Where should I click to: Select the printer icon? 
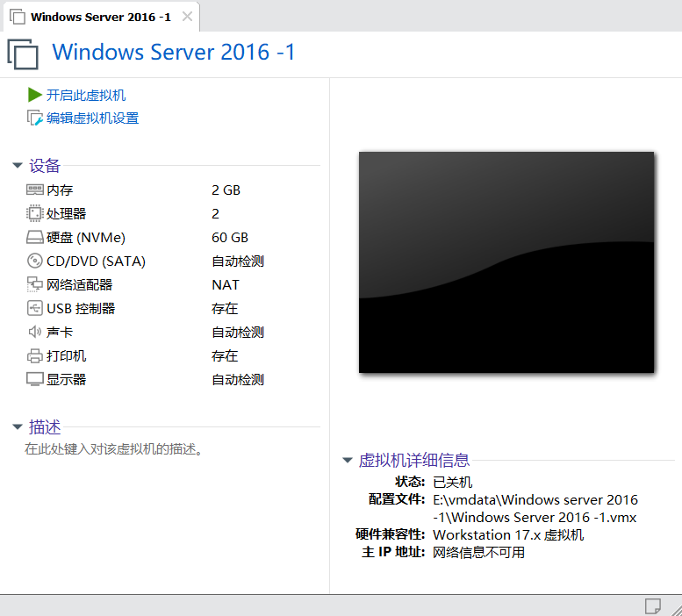(x=35, y=355)
